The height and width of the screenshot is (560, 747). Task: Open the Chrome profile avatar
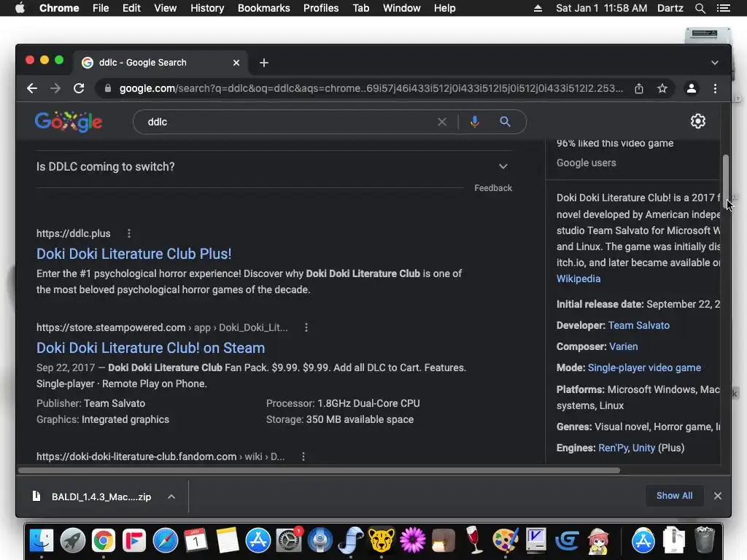click(x=692, y=88)
